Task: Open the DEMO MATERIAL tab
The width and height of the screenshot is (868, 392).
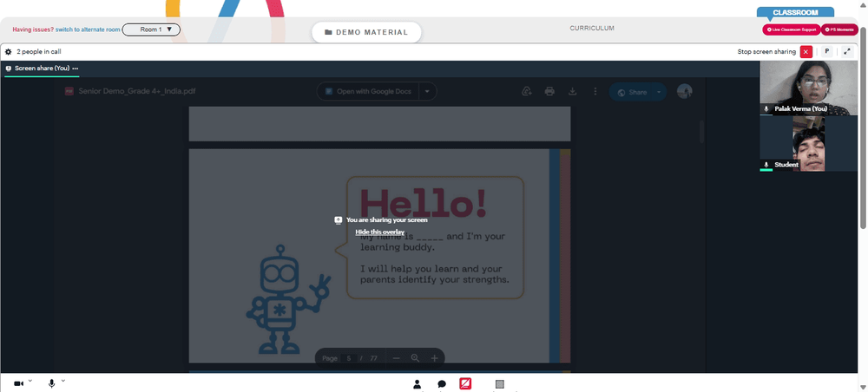Action: click(x=366, y=33)
